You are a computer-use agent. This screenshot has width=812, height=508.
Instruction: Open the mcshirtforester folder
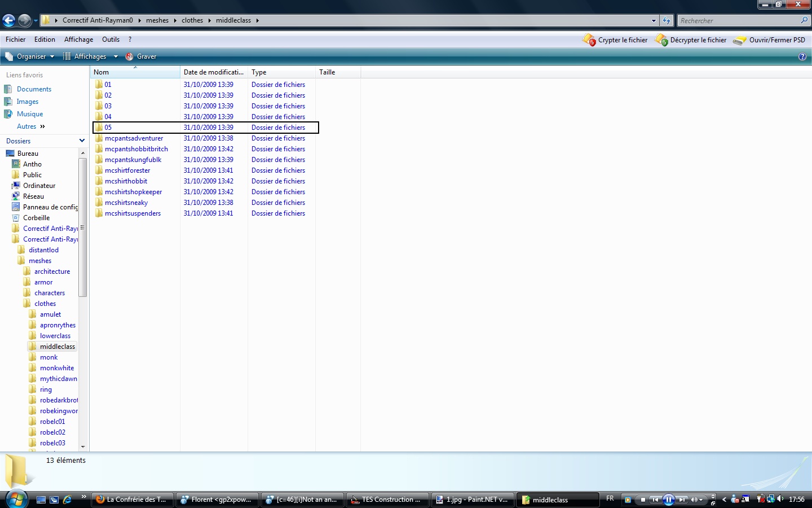tap(127, 170)
